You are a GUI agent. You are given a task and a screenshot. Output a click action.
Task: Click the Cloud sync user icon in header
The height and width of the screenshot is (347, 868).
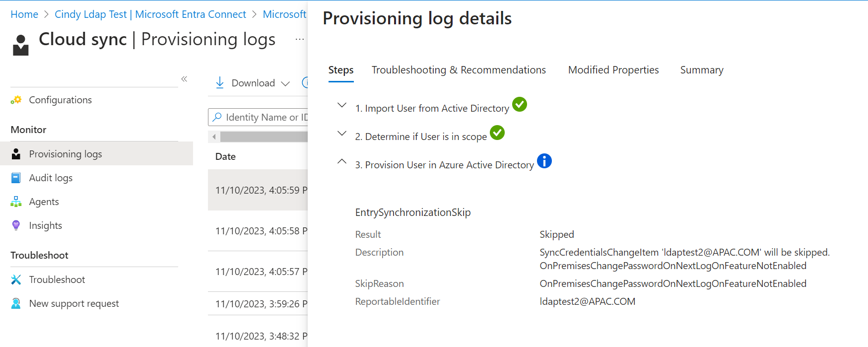(20, 45)
